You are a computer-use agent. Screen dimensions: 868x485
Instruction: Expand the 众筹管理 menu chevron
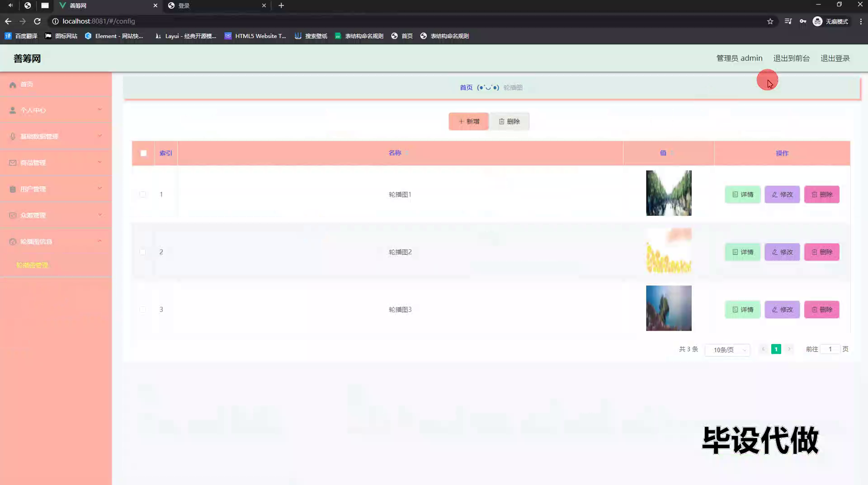[x=100, y=214]
